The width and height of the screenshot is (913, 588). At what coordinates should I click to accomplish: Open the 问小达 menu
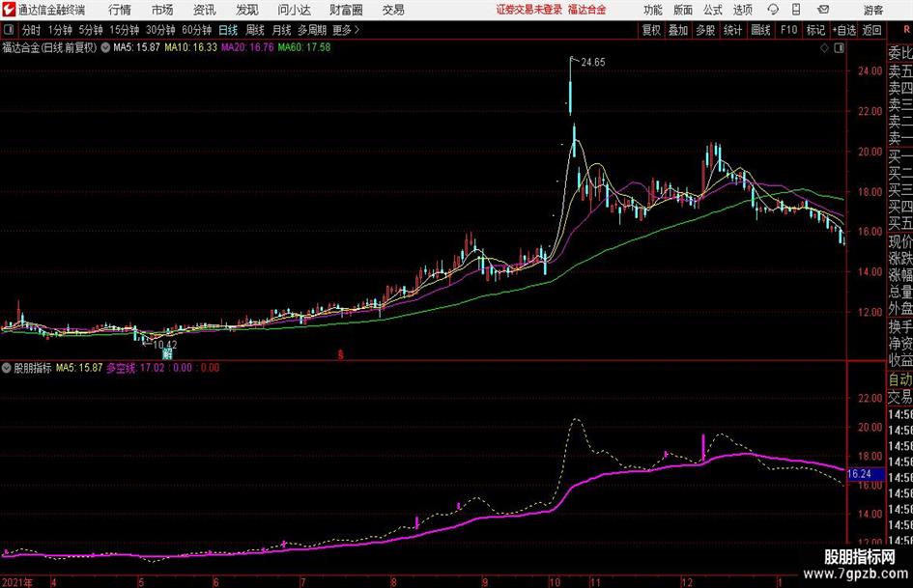pyautogui.click(x=294, y=10)
